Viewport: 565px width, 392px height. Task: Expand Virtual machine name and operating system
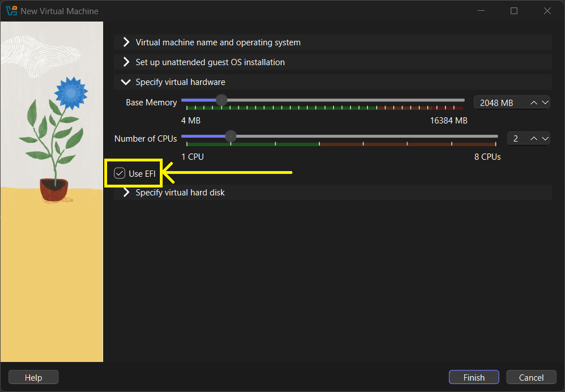pyautogui.click(x=218, y=42)
